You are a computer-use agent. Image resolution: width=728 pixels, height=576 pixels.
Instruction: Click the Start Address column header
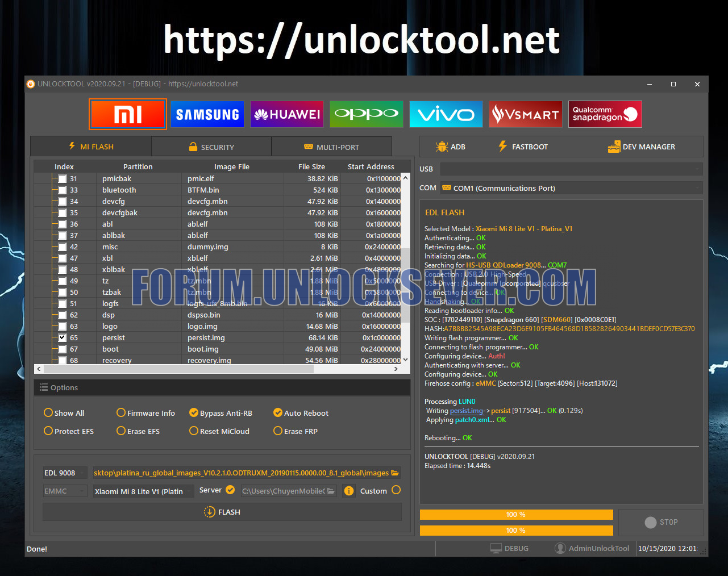pyautogui.click(x=371, y=166)
